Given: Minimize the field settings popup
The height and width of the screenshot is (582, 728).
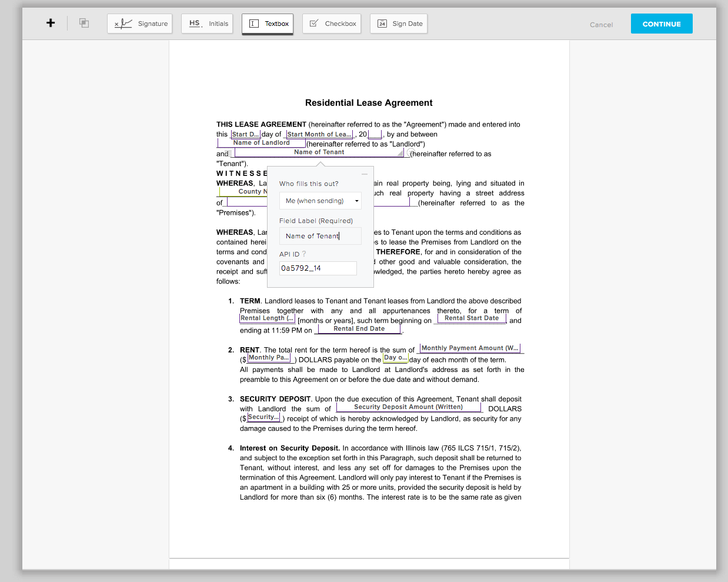Looking at the screenshot, I should click(365, 174).
